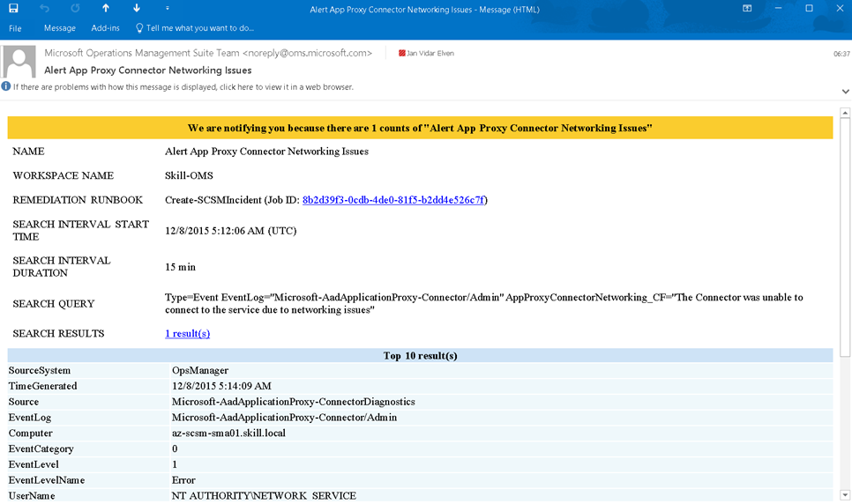Image resolution: width=852 pixels, height=504 pixels.
Task: Click EventLog value Microsoft-AadApplicationProxy-Connector/Admin
Action: coord(284,418)
